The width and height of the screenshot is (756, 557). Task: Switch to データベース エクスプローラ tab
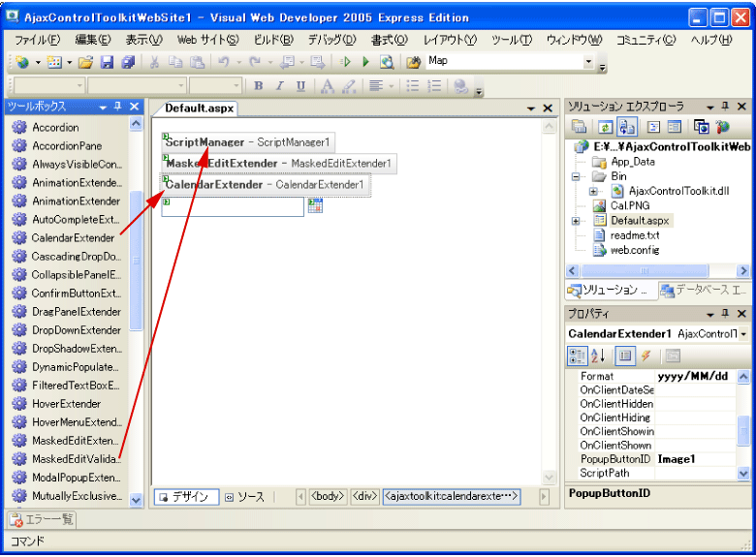pos(704,291)
